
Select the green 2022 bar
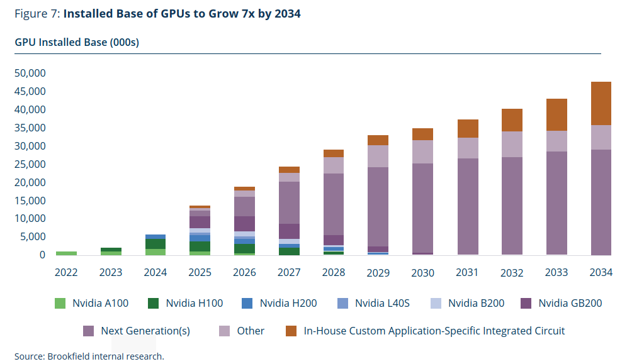(66, 253)
